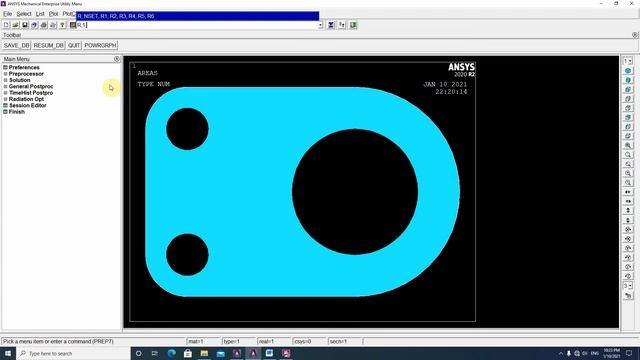This screenshot has width=640, height=360.
Task: Select the Left View icon
Action: coord(628,127)
